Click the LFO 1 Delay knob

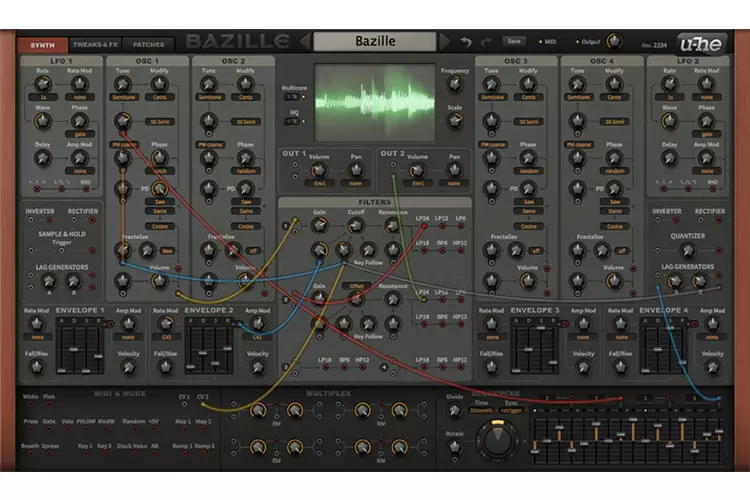43,157
